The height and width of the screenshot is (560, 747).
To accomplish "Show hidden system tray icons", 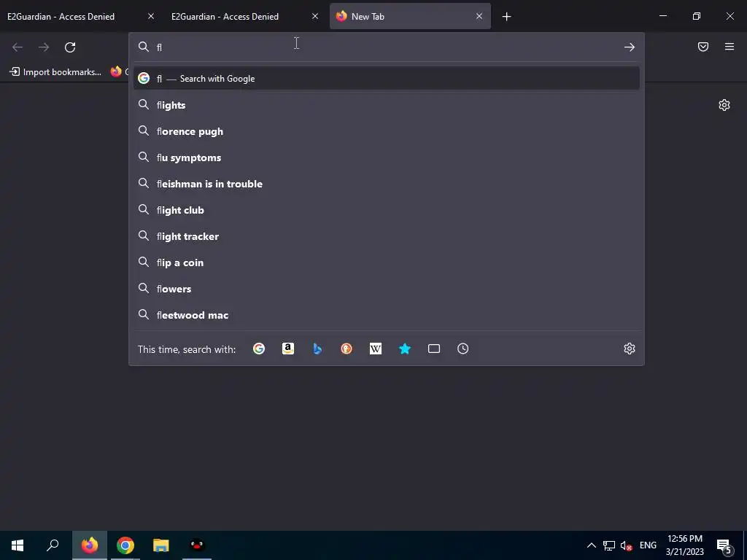I will [591, 545].
